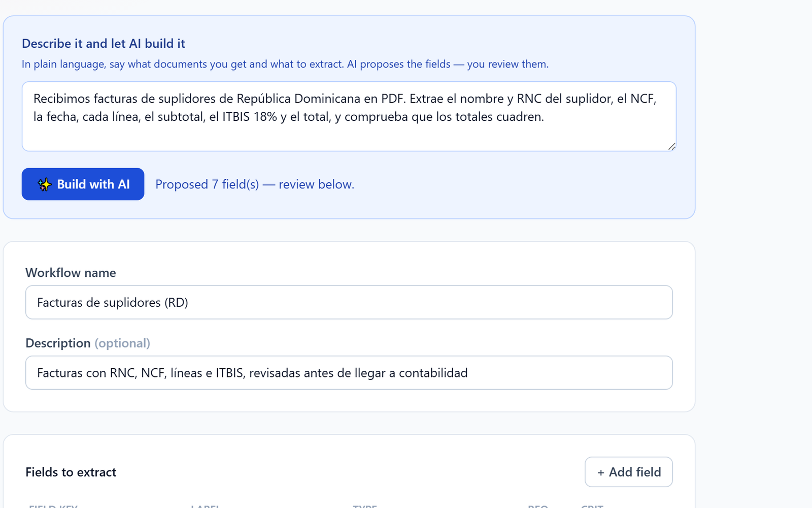This screenshot has height=508, width=812.
Task: Click the 'Describe it and let AI build it' heading
Action: coord(104,44)
